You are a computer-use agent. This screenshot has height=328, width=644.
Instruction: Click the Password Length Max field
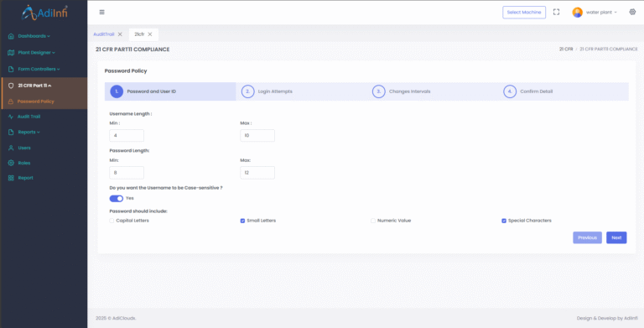[257, 173]
